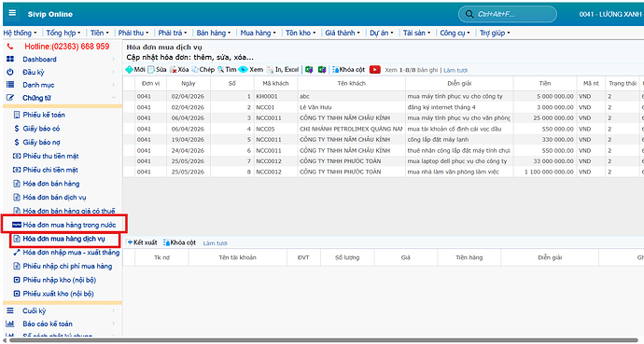Open the Mua hàng menu
This screenshot has height=344, width=644.
[258, 33]
